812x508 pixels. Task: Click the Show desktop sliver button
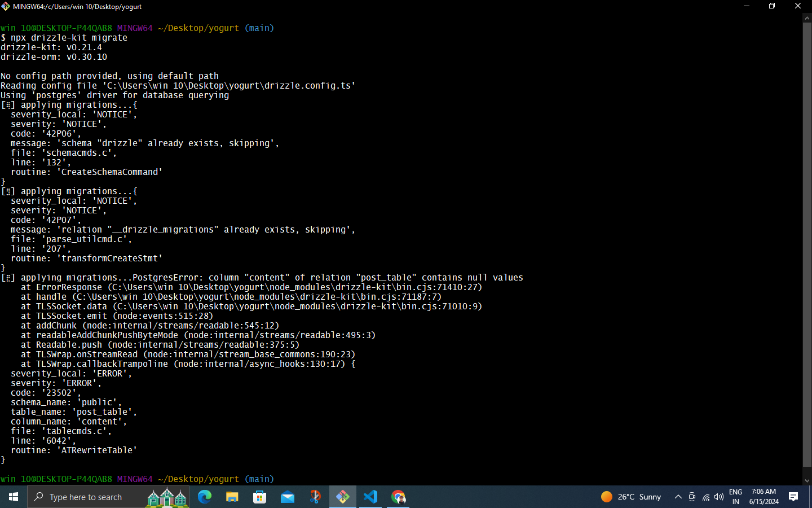point(810,497)
